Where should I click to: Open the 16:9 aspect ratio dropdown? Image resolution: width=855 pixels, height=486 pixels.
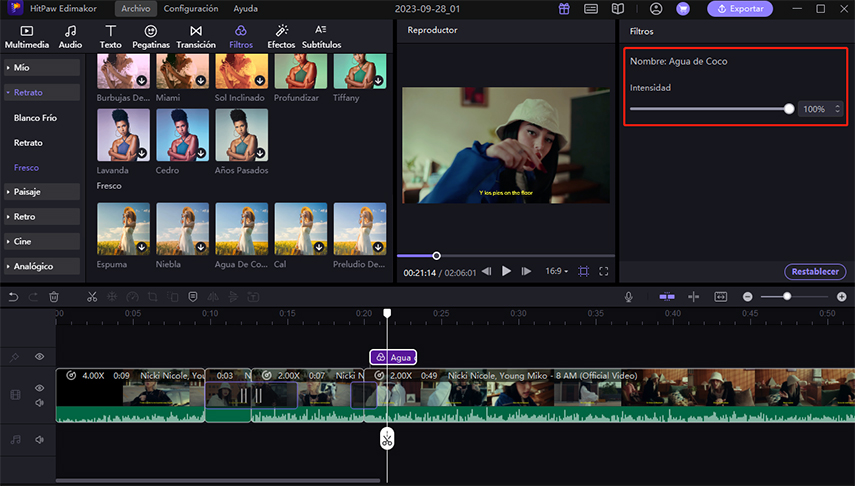click(x=557, y=271)
